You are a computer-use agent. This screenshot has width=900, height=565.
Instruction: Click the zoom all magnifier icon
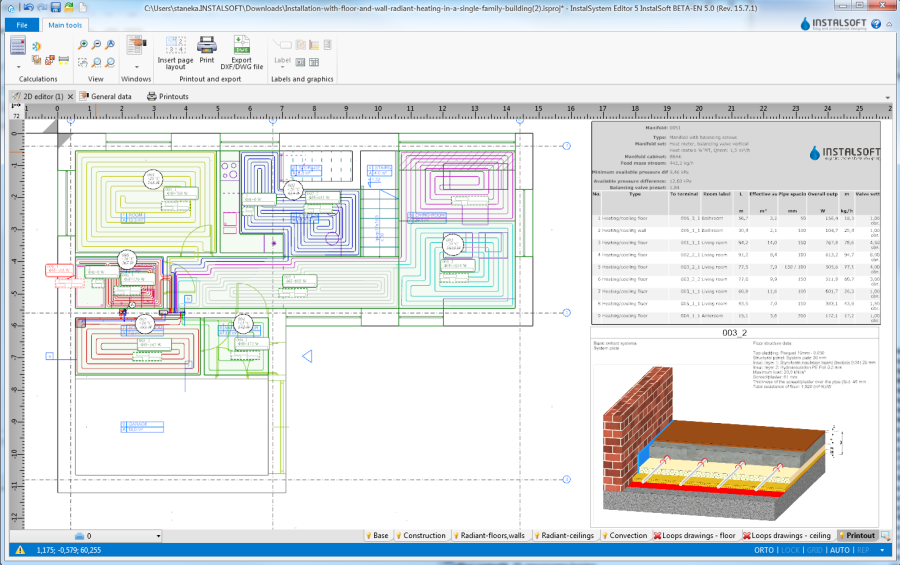coord(110,45)
